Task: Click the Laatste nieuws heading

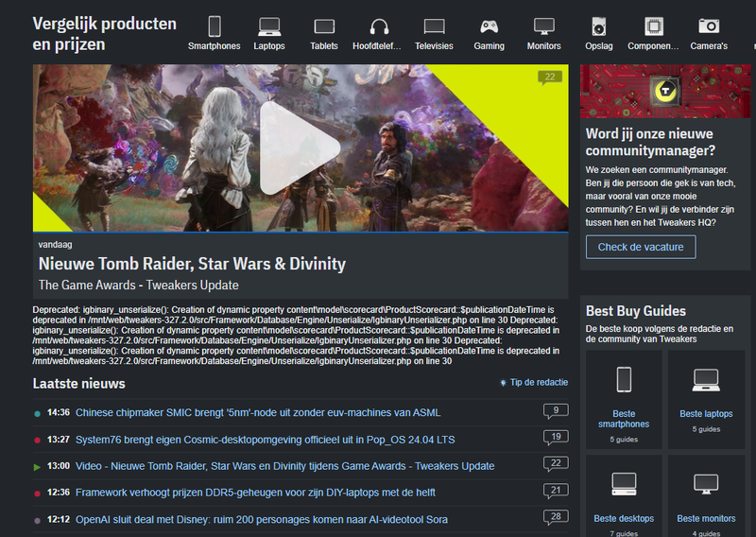Action: [79, 384]
